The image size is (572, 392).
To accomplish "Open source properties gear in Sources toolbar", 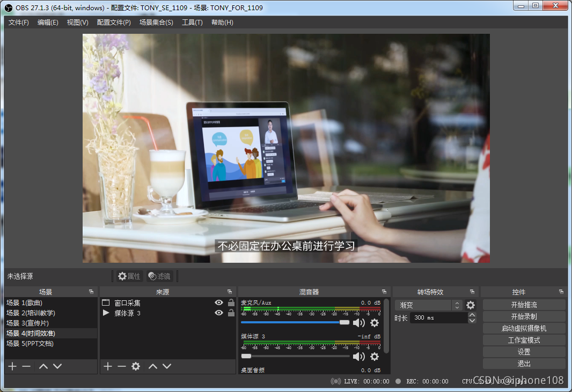I will click(136, 366).
